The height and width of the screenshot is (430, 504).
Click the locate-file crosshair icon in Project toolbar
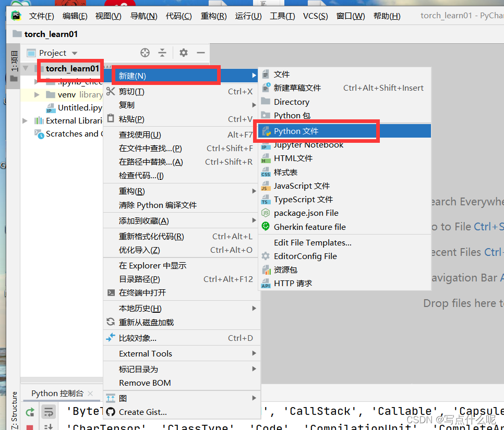pos(145,53)
